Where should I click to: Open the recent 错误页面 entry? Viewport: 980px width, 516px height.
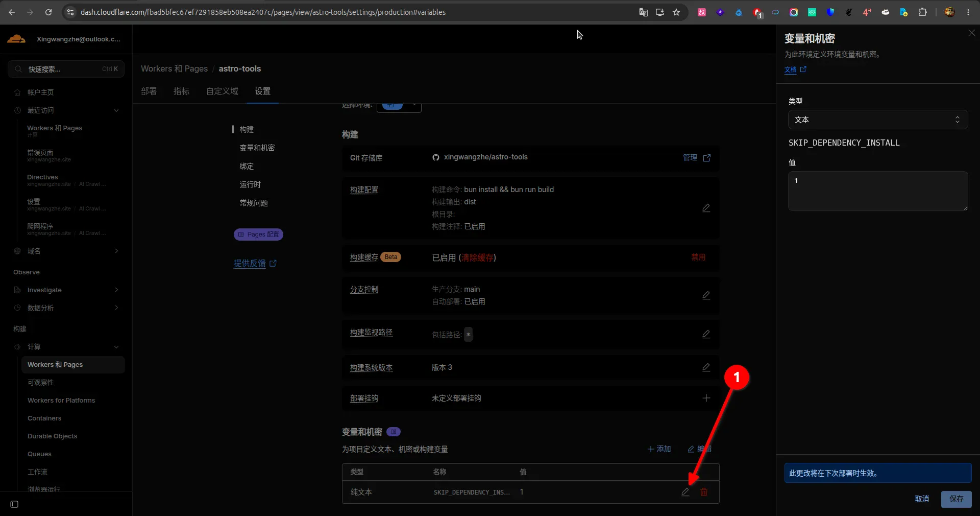[x=49, y=155]
